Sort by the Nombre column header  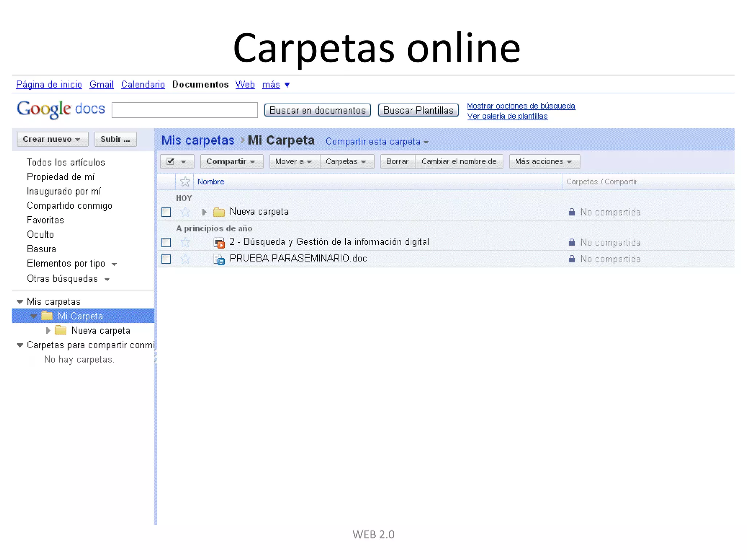pyautogui.click(x=211, y=182)
